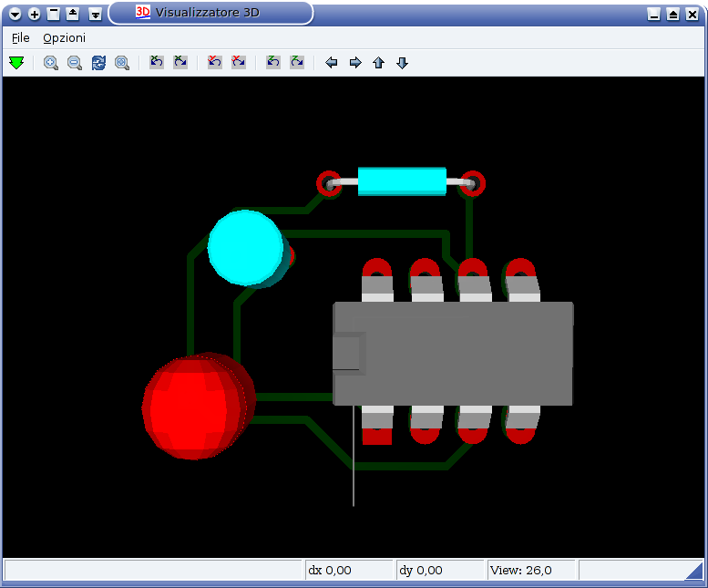The image size is (708, 588).
Task: Rotate Z clockwise icon
Action: tap(297, 62)
